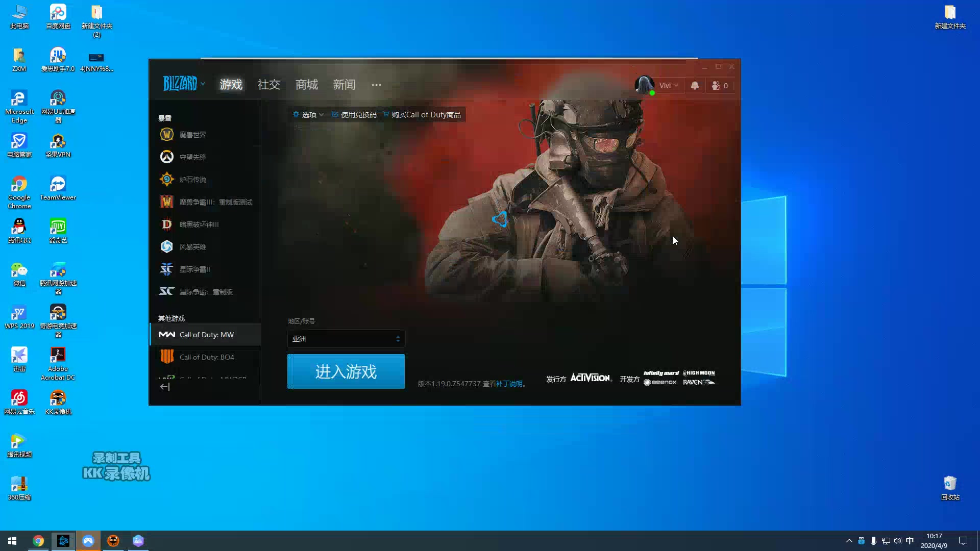Open the notifications bell
This screenshot has height=551, width=980.
click(695, 86)
